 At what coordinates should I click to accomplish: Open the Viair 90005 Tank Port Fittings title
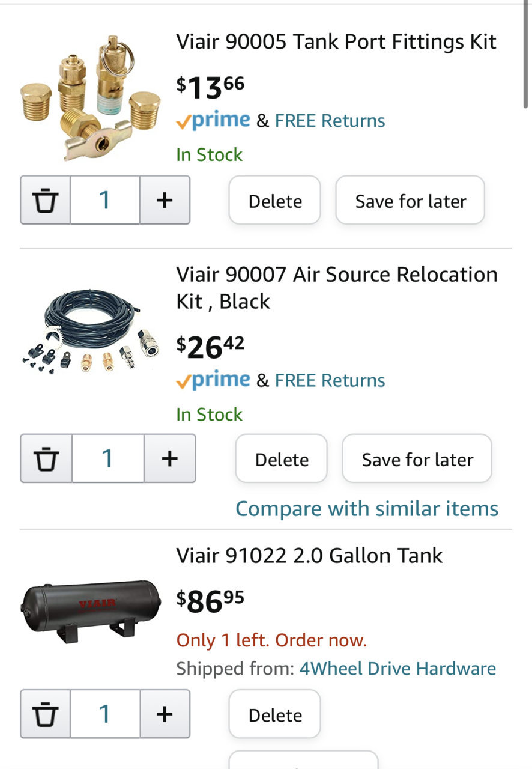click(x=336, y=42)
